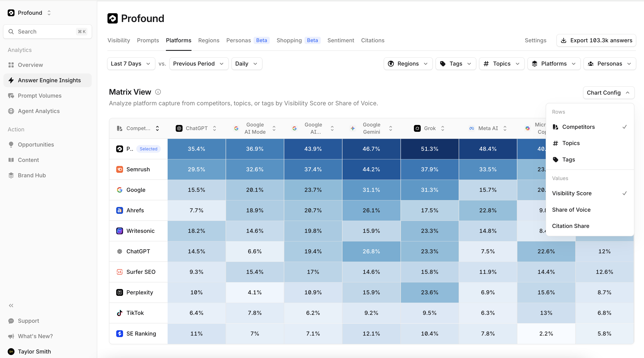The height and width of the screenshot is (358, 644).
Task: Switch to the Sentiment tab
Action: (341, 40)
